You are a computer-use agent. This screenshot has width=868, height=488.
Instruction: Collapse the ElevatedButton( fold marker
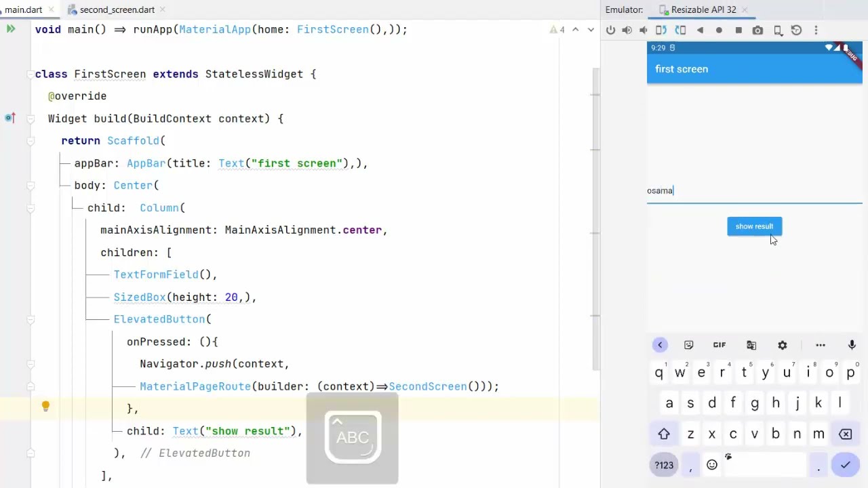coord(31,319)
